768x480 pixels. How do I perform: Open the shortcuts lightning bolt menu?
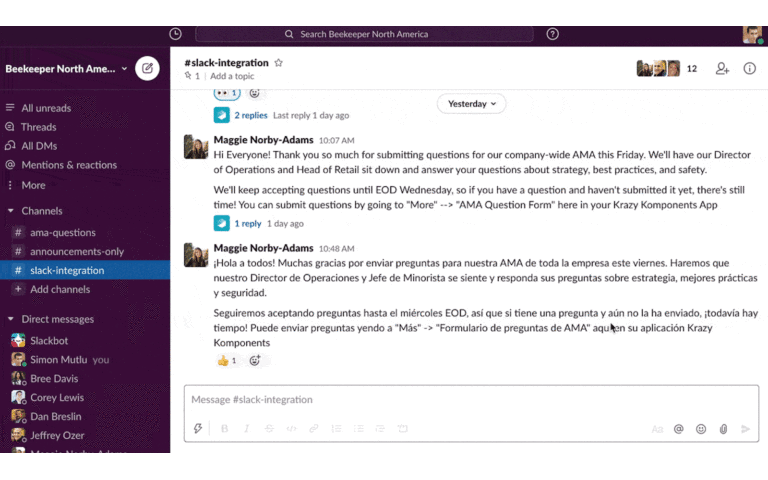[x=198, y=429]
